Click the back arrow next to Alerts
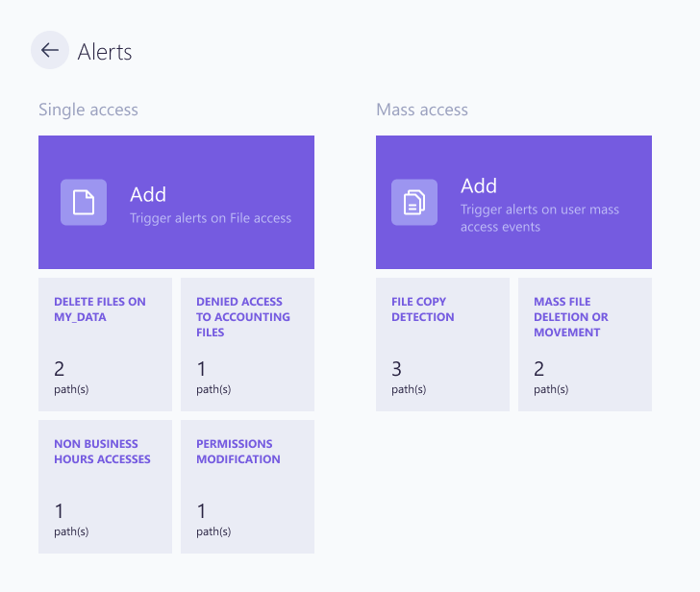Screen dimensions: 700x592 (50, 50)
